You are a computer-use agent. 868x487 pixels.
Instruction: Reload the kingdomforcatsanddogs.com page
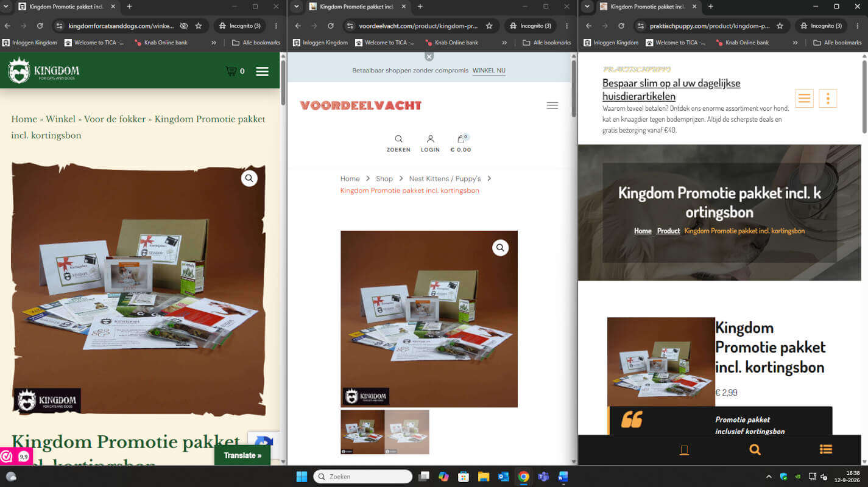coord(40,26)
